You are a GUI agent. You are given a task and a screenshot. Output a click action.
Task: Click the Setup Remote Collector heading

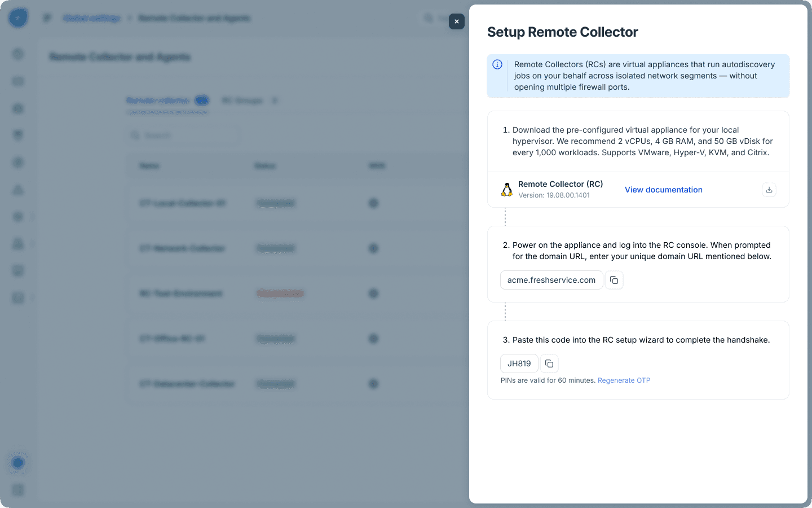coord(563,32)
